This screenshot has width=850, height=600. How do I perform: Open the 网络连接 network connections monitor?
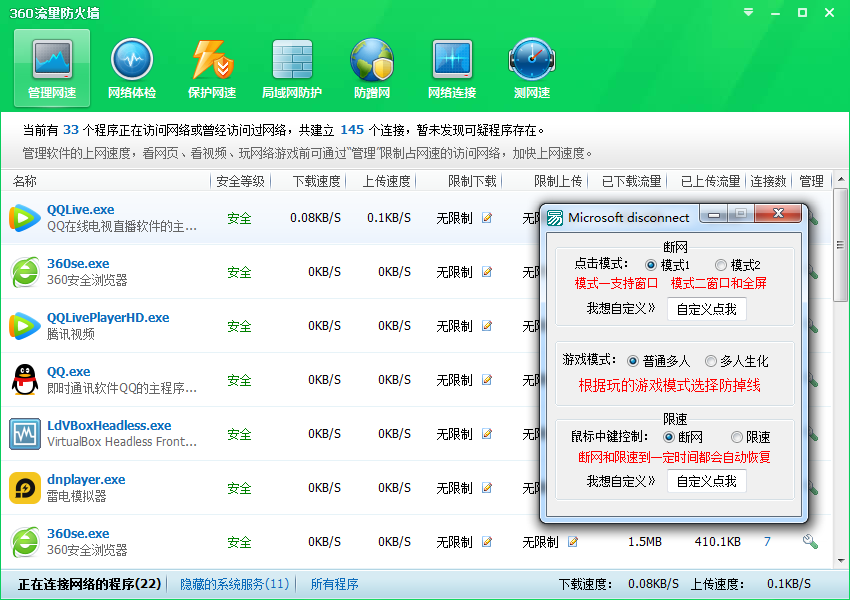[452, 68]
